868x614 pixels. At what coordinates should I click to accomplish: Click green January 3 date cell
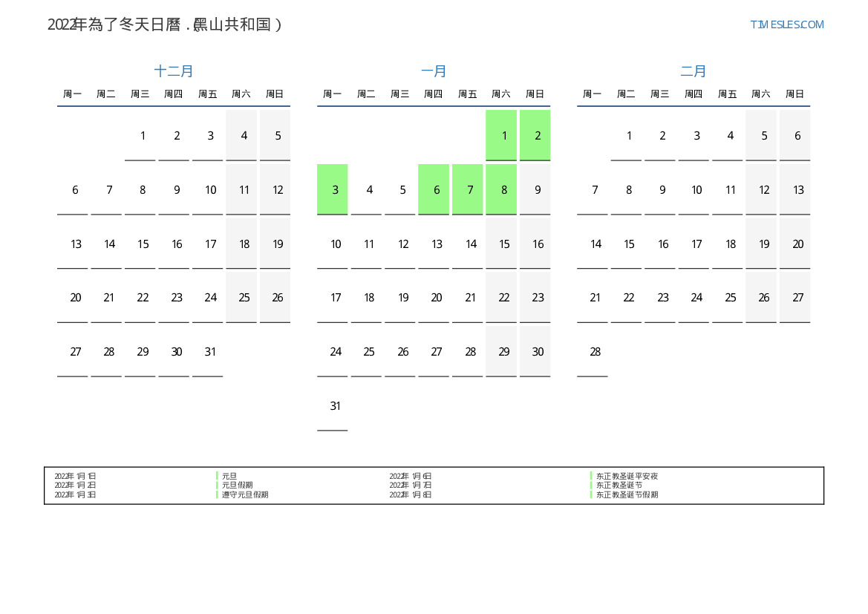333,189
